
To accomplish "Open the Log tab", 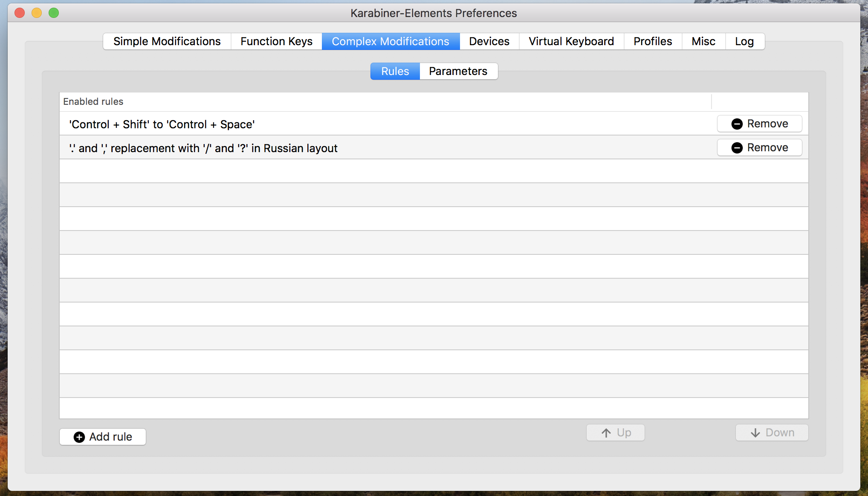I will click(x=744, y=41).
